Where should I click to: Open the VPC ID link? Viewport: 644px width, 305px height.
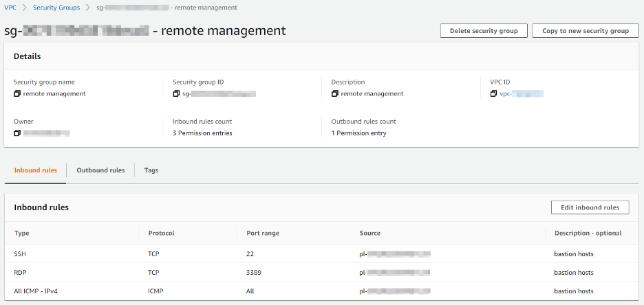(x=521, y=93)
